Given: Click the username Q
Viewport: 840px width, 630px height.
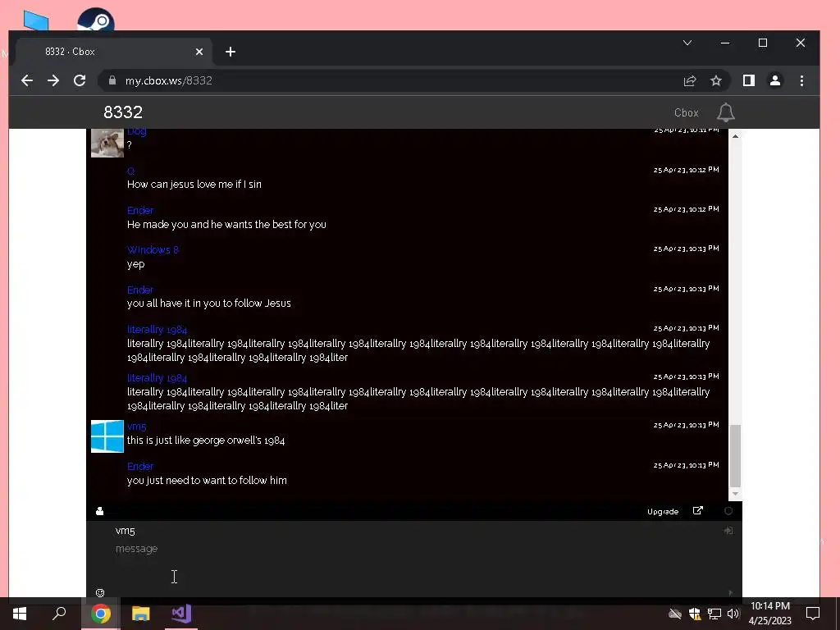Looking at the screenshot, I should (x=130, y=171).
